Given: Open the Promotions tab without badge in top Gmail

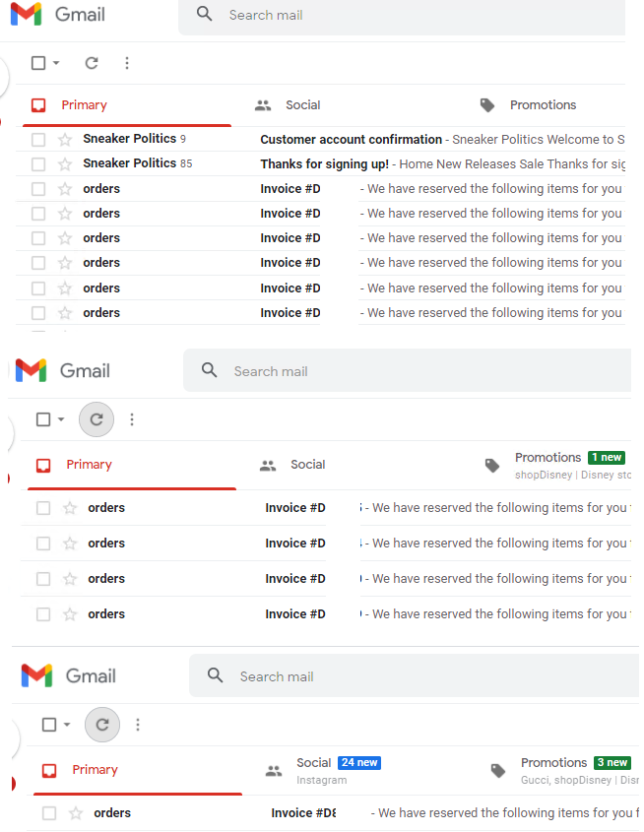Looking at the screenshot, I should tap(528, 105).
